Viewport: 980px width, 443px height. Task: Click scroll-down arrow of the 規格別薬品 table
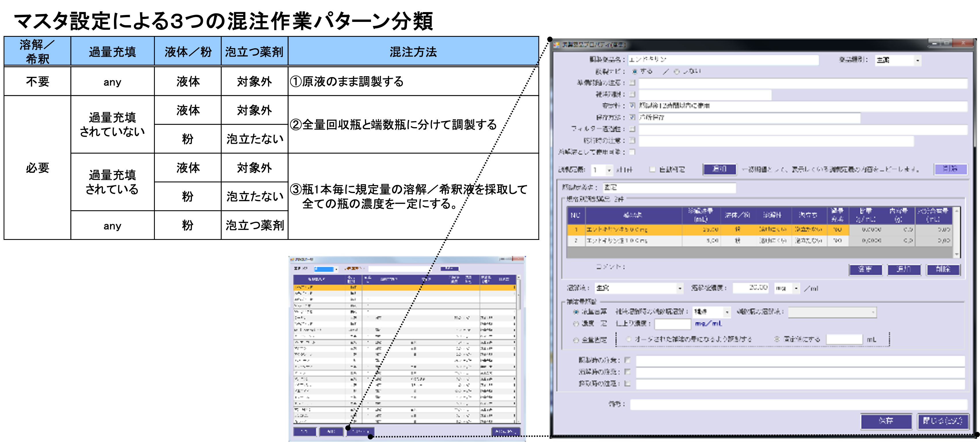(x=956, y=254)
